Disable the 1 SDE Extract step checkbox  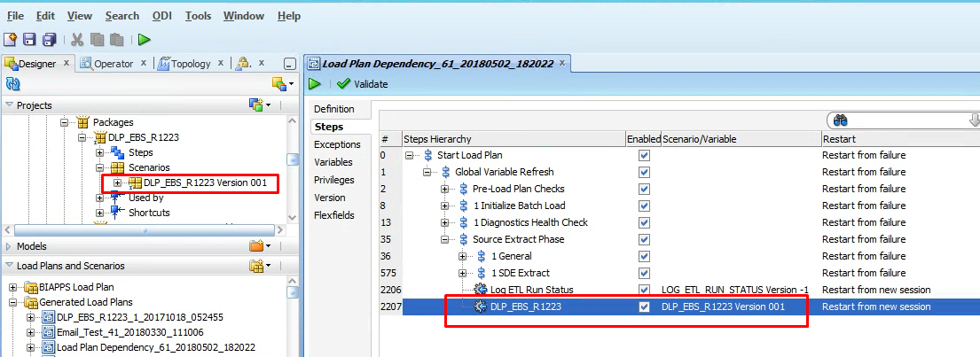coord(644,273)
